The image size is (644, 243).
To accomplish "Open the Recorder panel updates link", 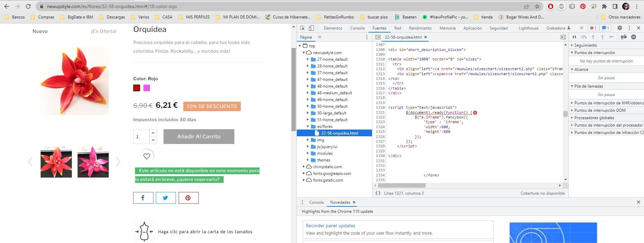I will (x=330, y=226).
